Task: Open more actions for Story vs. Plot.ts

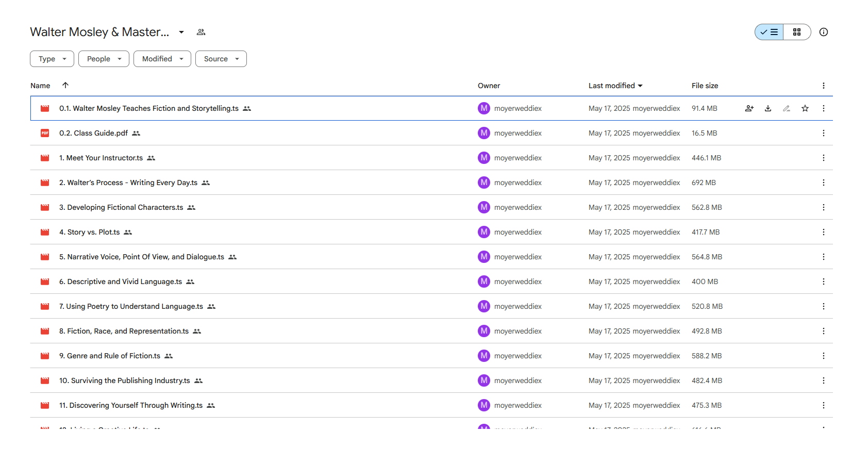Action: pyautogui.click(x=824, y=232)
